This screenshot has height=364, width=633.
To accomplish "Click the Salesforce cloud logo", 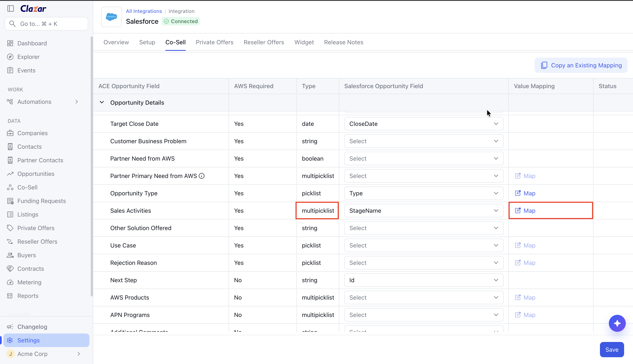I will point(111,17).
